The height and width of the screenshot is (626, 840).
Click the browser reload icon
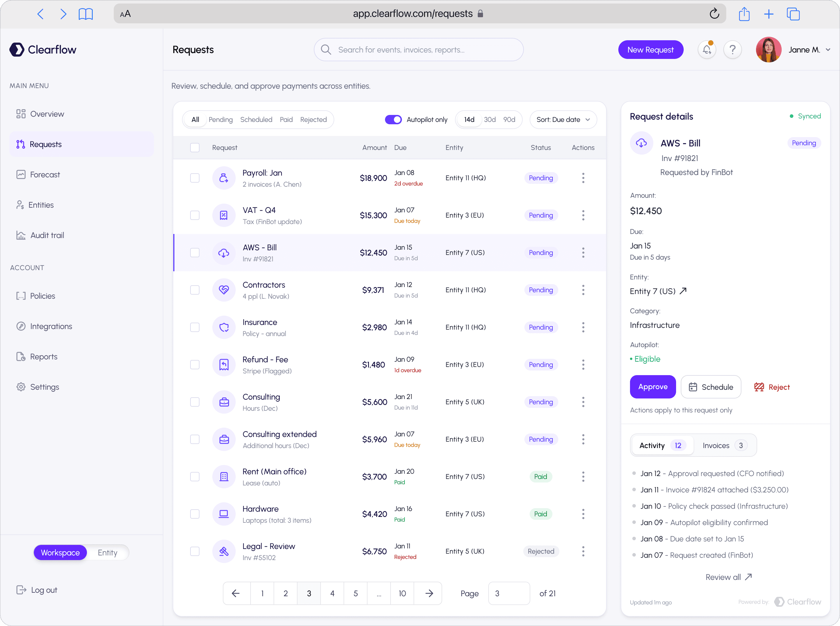(714, 14)
